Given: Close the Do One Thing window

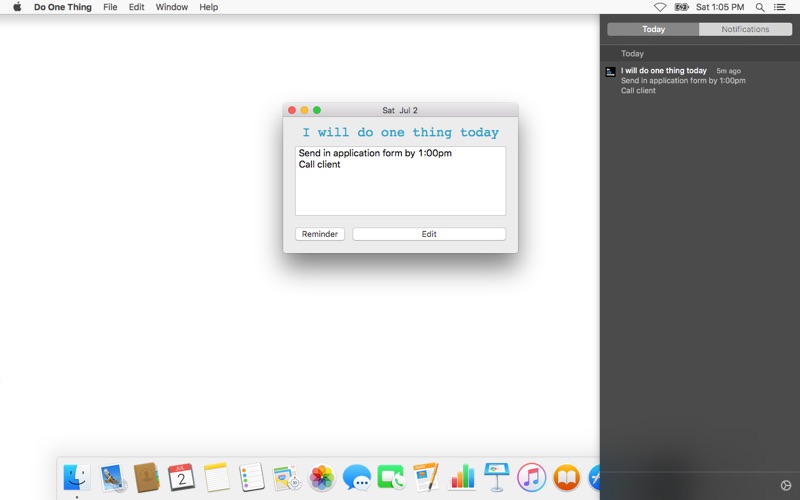Looking at the screenshot, I should 292,110.
